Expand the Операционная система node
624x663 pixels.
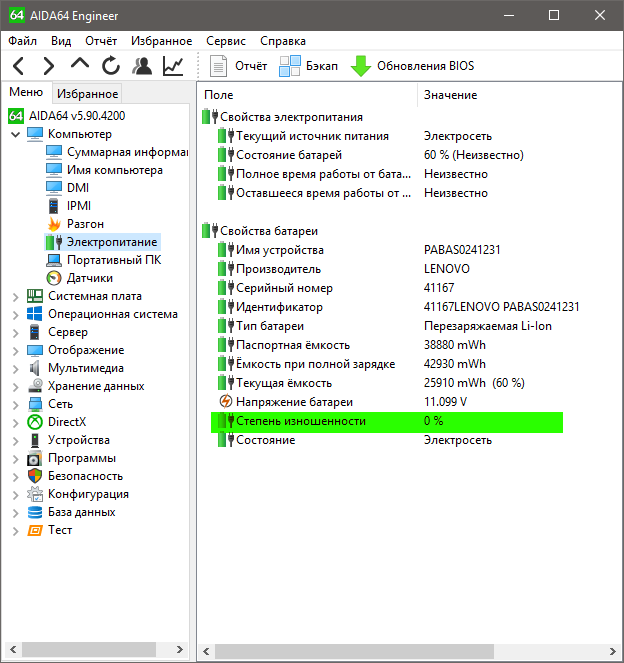tap(16, 315)
